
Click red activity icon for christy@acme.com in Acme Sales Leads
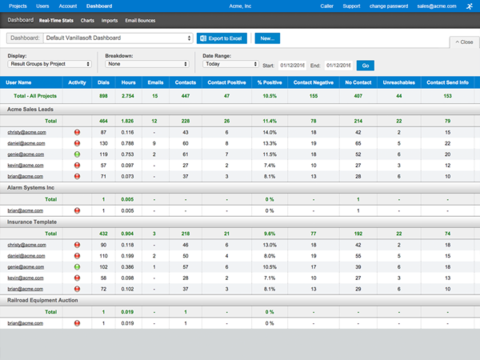tap(77, 132)
